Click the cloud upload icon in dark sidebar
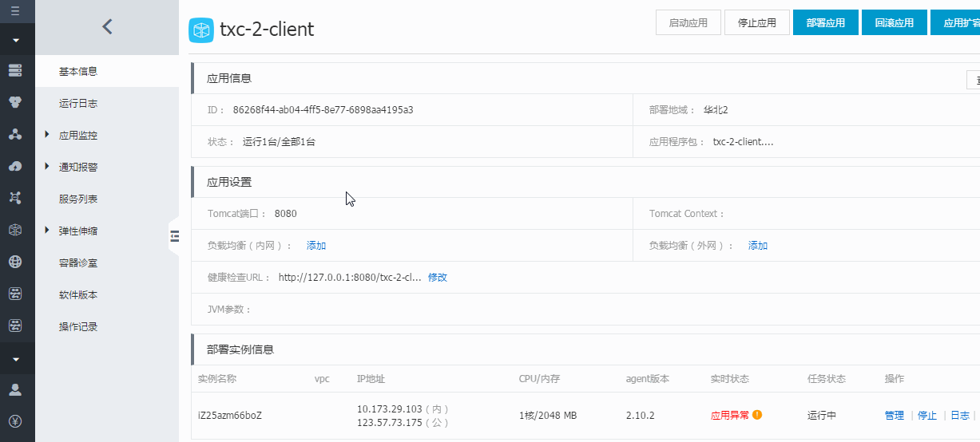 point(15,166)
